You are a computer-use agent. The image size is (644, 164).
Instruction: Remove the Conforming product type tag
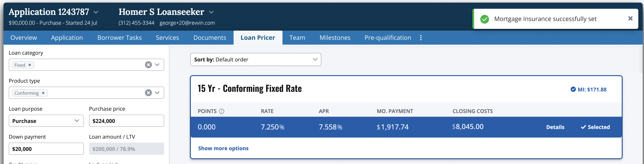(43, 93)
